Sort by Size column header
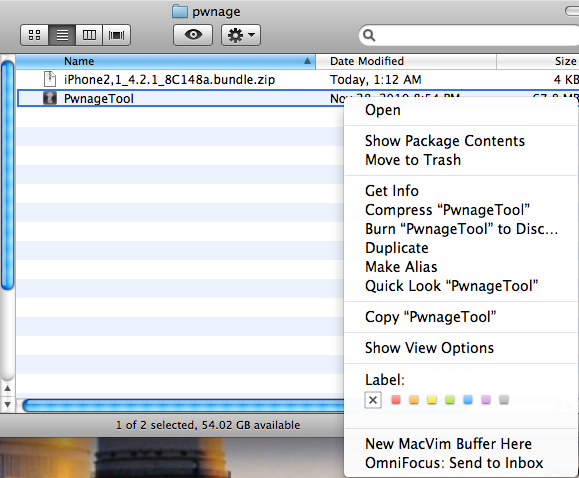The height and width of the screenshot is (478, 579). click(x=538, y=61)
